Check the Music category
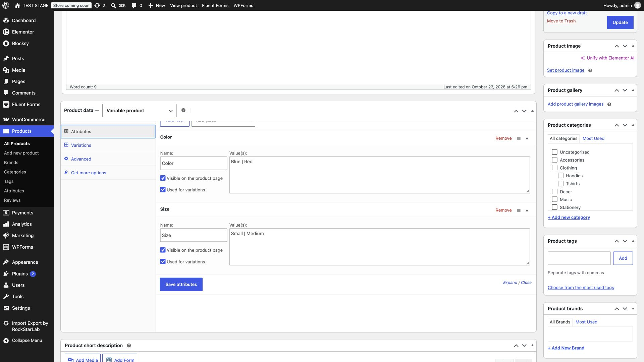 coord(554,199)
